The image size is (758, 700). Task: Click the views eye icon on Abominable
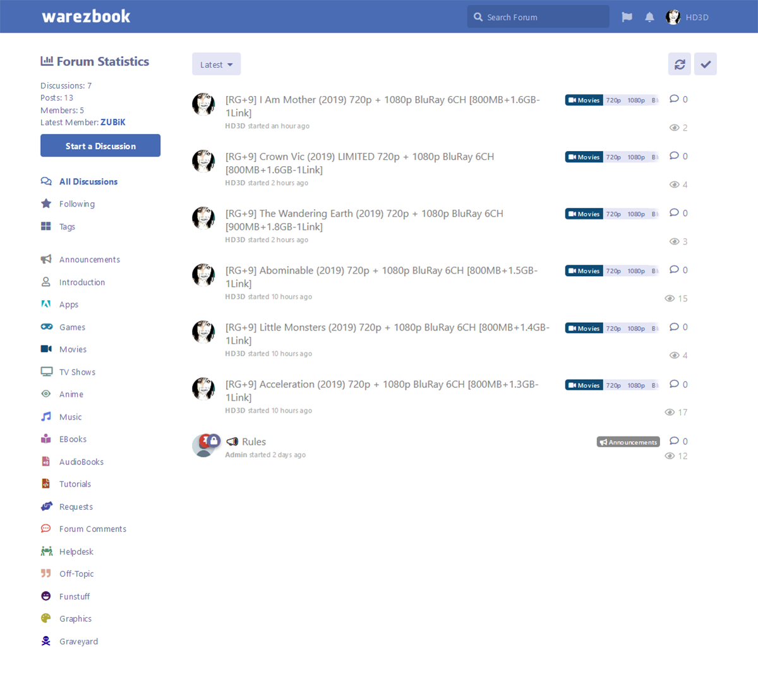coord(670,298)
